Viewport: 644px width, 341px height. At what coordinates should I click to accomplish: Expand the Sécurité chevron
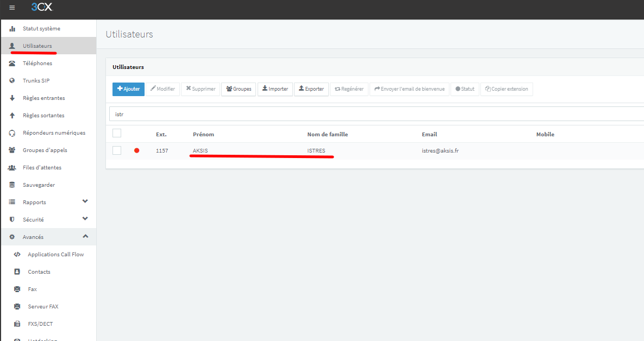[x=85, y=219]
